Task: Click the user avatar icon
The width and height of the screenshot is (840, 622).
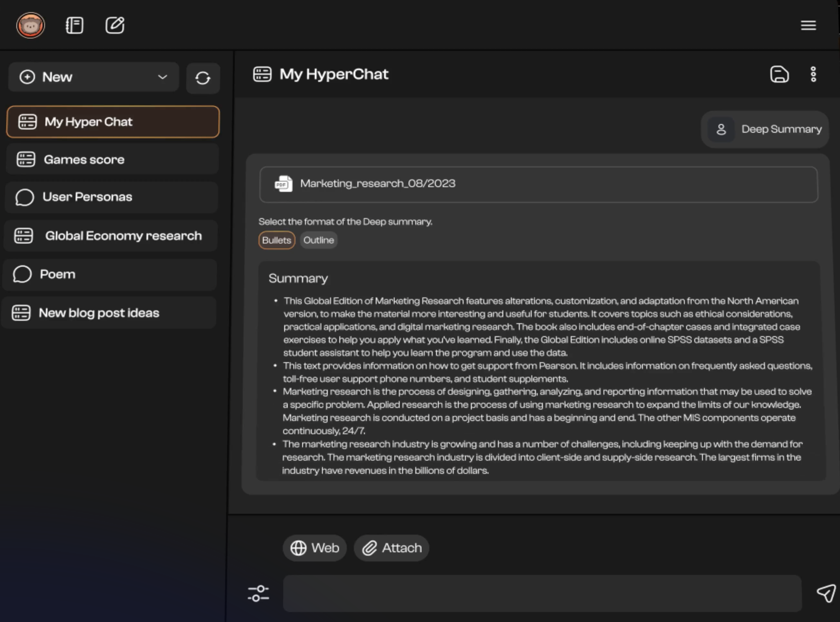Action: tap(30, 26)
